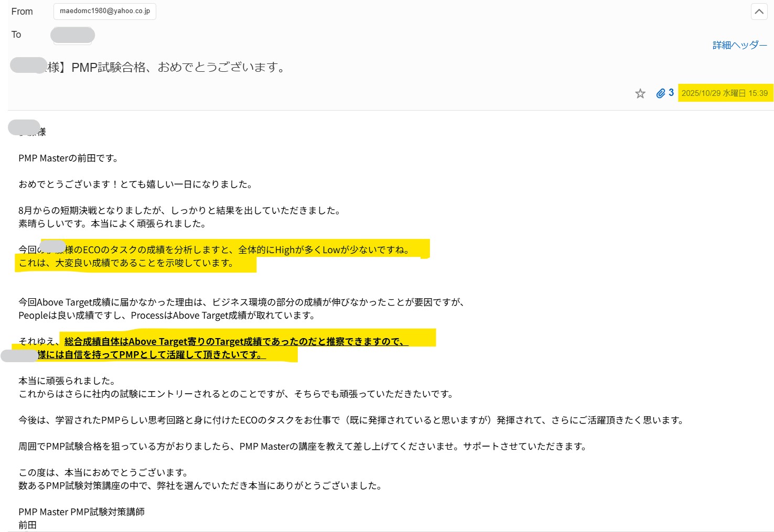
Task: Open the 詳細ヘッダー link
Action: [739, 45]
